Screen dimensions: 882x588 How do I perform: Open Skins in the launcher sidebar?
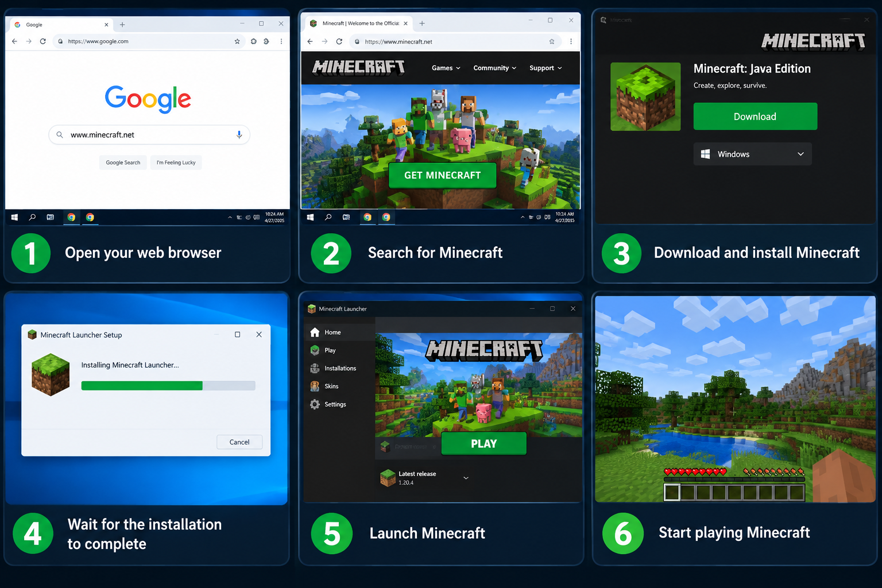(339, 386)
